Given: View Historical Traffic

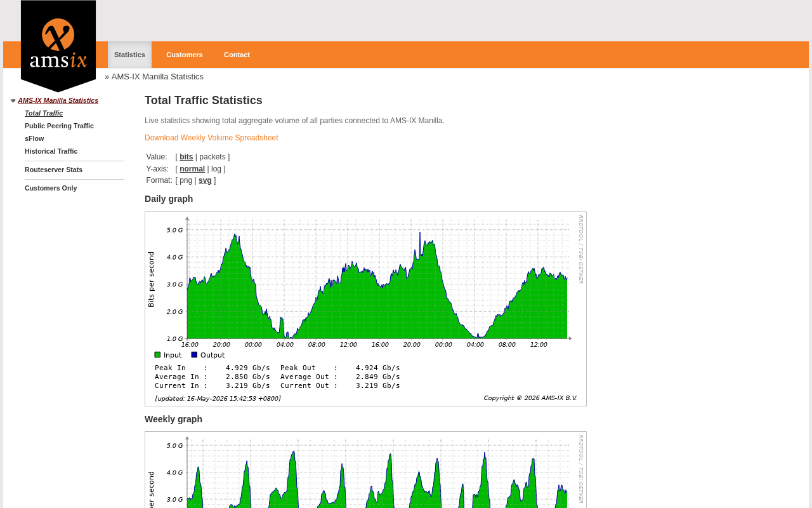Looking at the screenshot, I should (51, 151).
